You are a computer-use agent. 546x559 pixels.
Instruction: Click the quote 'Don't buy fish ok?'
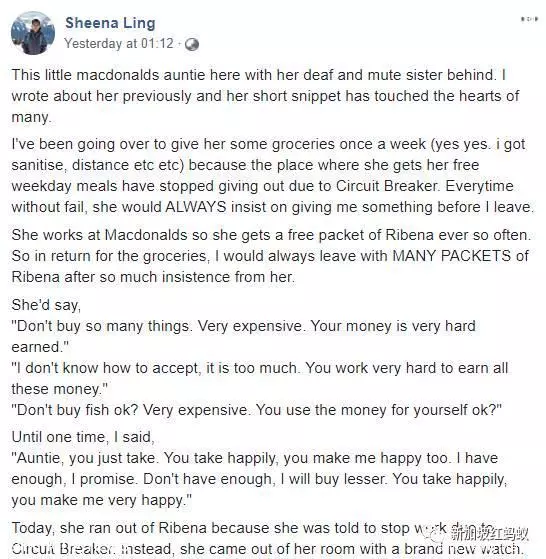click(256, 410)
